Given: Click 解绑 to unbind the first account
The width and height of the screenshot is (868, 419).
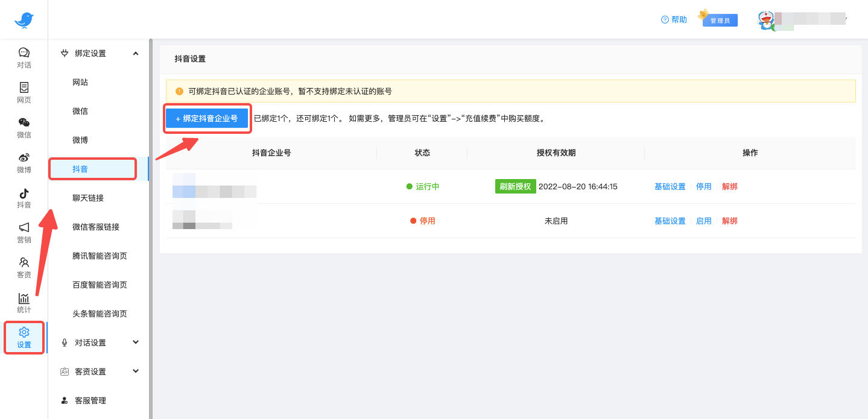Looking at the screenshot, I should pyautogui.click(x=730, y=186).
